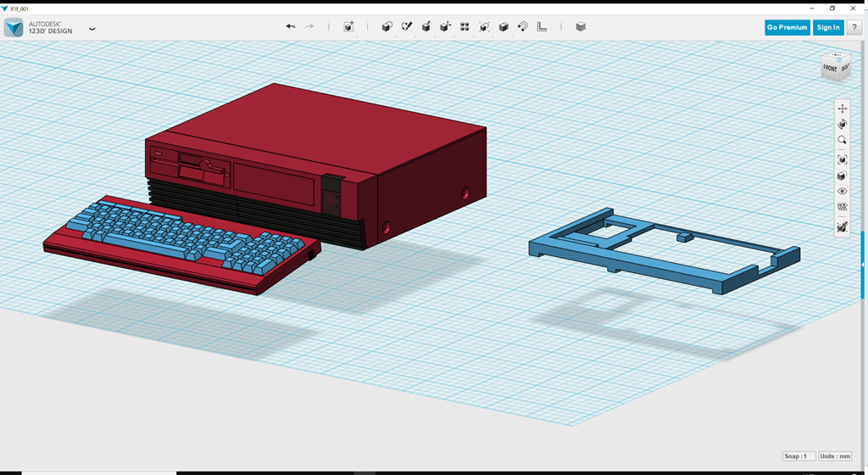Screen dimensions: 868x475
Task: Select the Measure tool
Action: pos(542,27)
